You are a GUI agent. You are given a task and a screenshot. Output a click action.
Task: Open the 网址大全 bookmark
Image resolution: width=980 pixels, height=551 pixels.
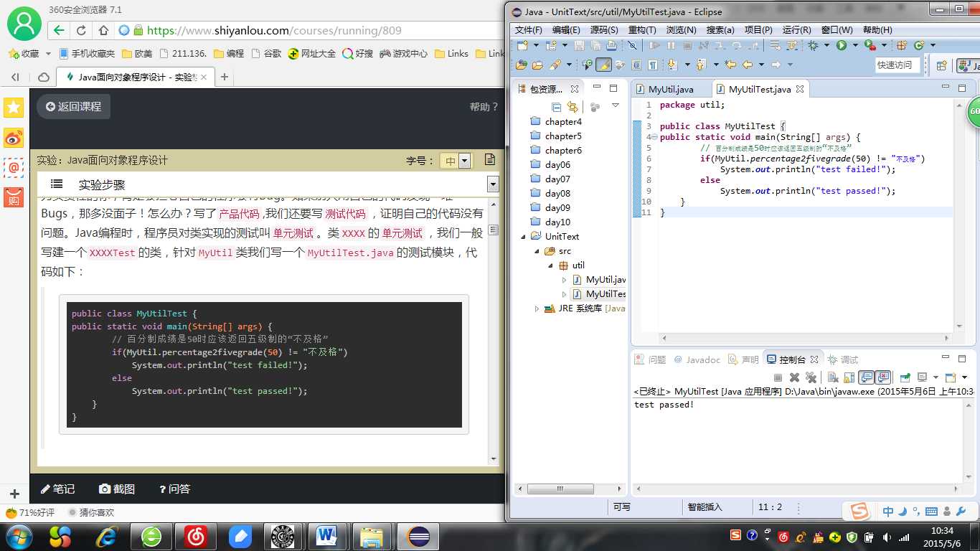pyautogui.click(x=311, y=53)
